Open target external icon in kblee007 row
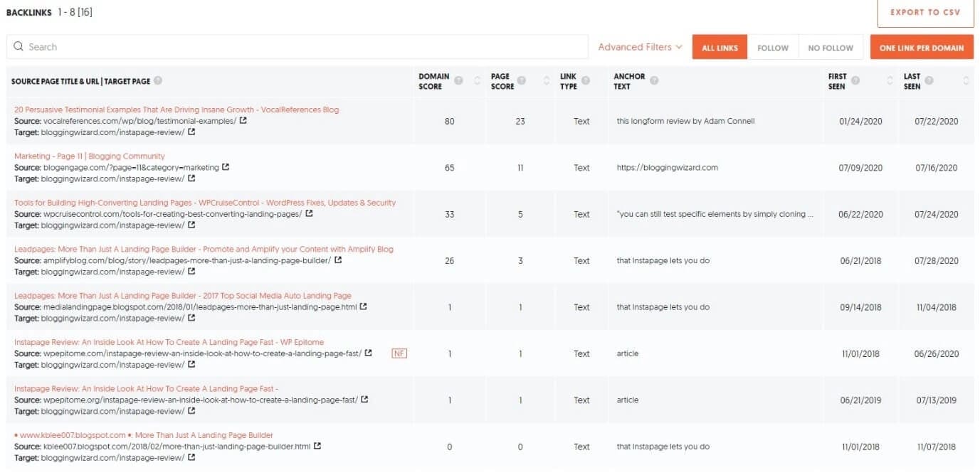 point(191,458)
